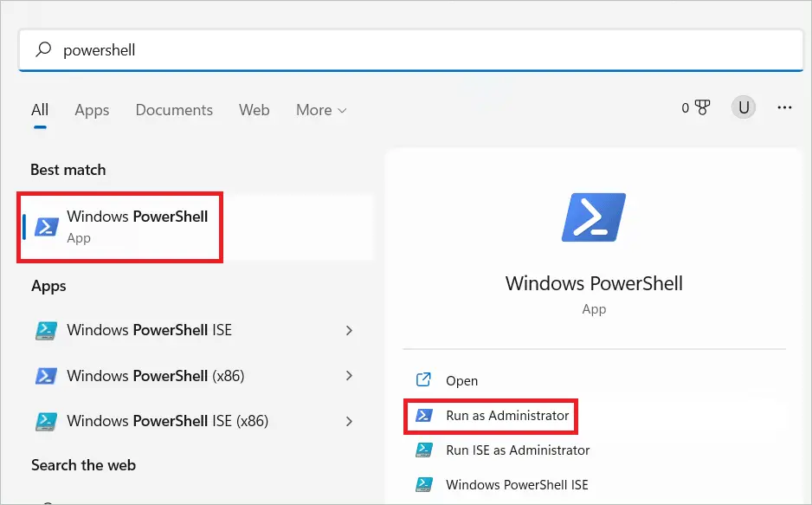Click the Open launch icon

coord(423,379)
